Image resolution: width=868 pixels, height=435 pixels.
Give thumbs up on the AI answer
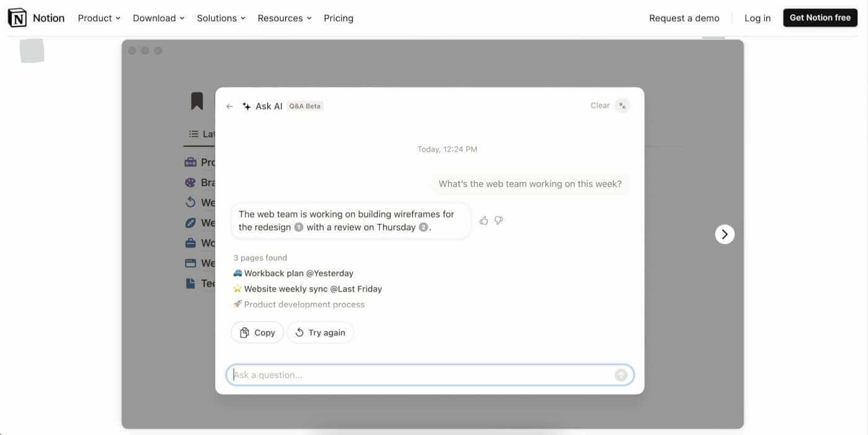click(x=484, y=220)
